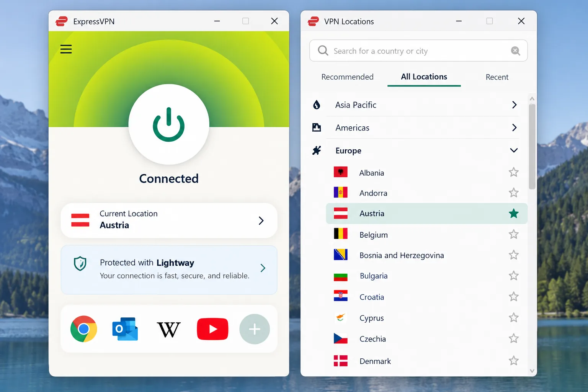Select Albania flag icon
The image size is (588, 392).
click(x=340, y=172)
